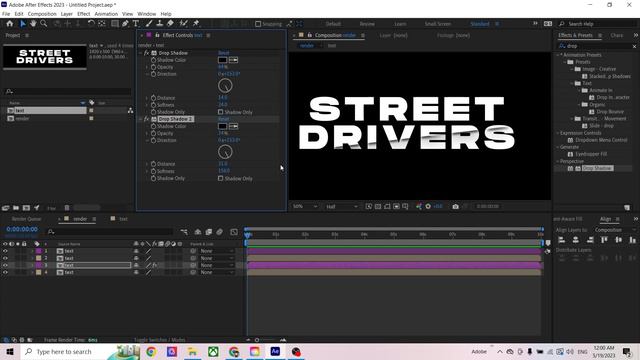Select the Selection (arrow) tool
Viewport: 640px width, 360px height.
click(23, 24)
